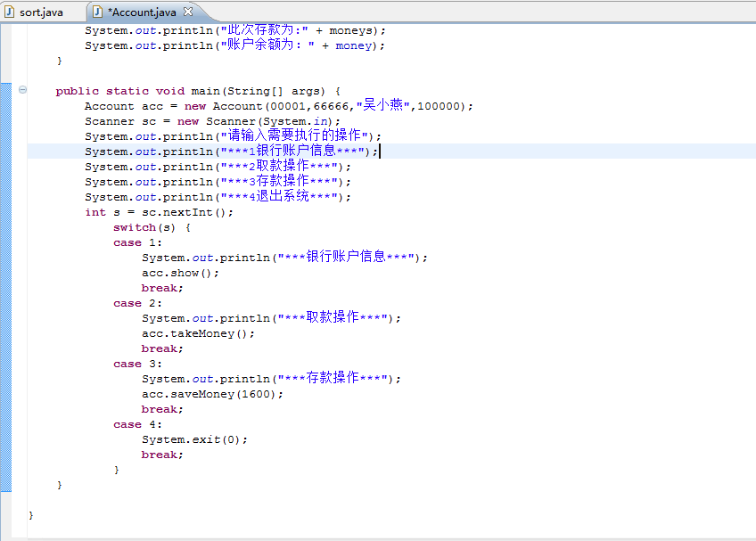Click the 'case 3:' label

138,364
